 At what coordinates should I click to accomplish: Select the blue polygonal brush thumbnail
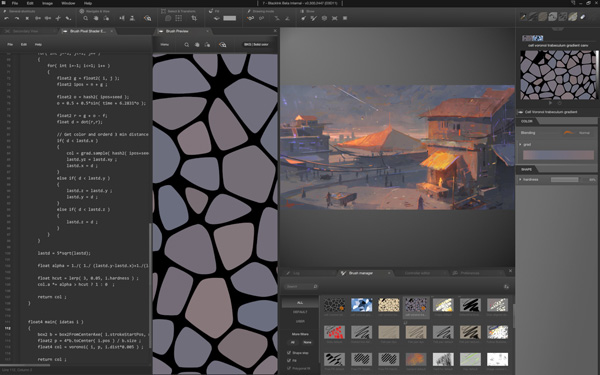coord(362,305)
